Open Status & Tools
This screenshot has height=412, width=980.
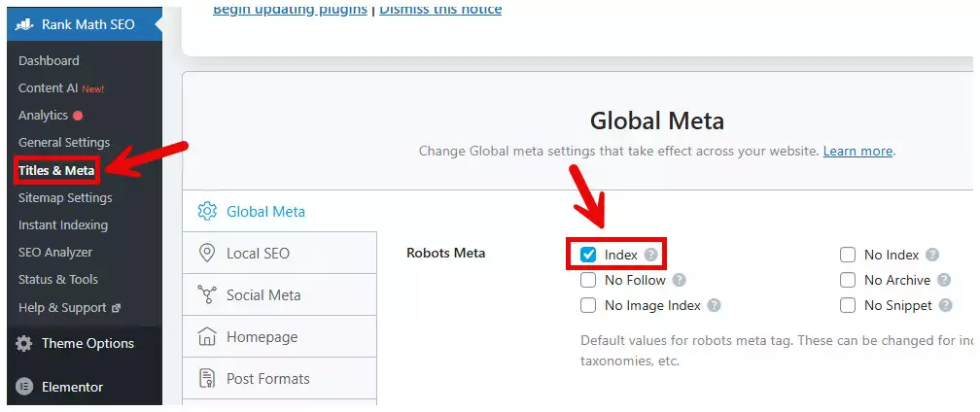click(x=58, y=280)
